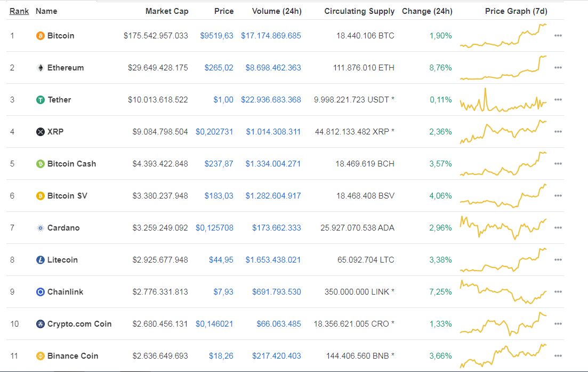Click XRP price $0,202731
588x372 pixels.
click(x=214, y=132)
